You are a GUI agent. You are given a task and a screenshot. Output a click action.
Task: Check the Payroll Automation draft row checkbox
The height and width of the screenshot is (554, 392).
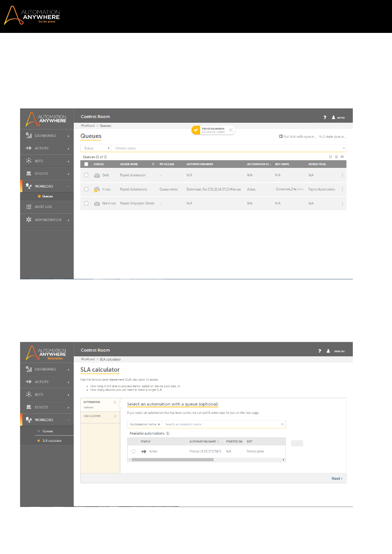click(86, 175)
